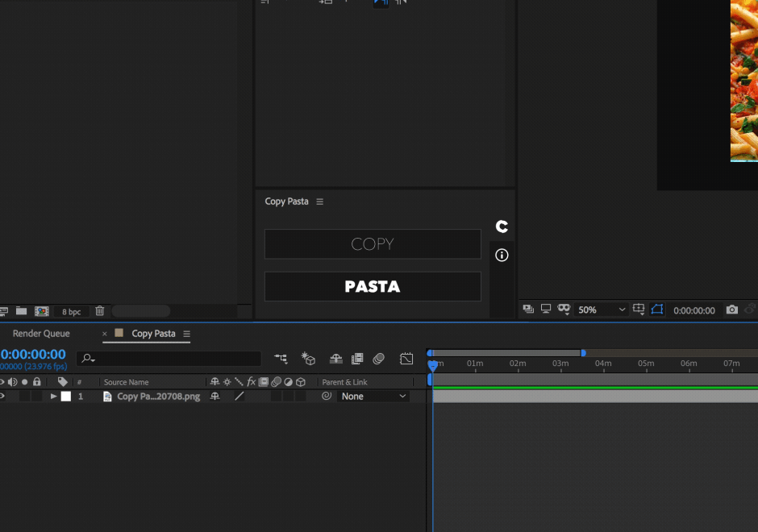Open the Copy Pasta script panel menu
This screenshot has width=758, height=532.
[319, 202]
